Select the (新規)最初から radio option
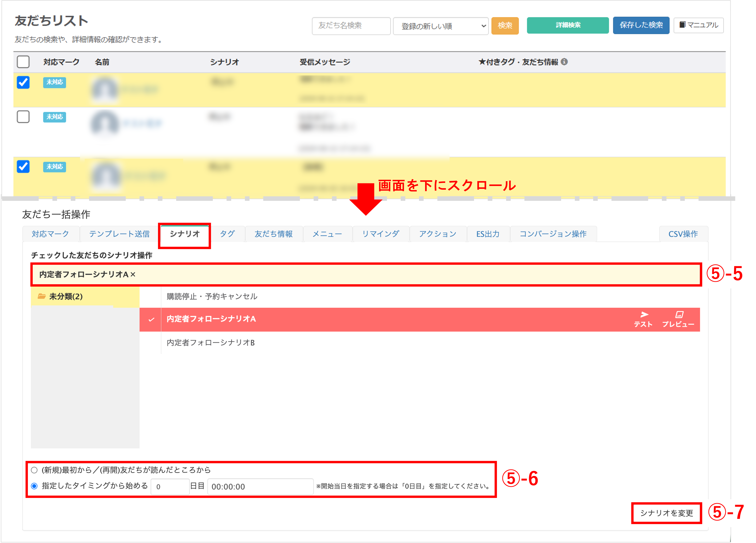Viewport: 756px width, 543px height. tap(34, 470)
